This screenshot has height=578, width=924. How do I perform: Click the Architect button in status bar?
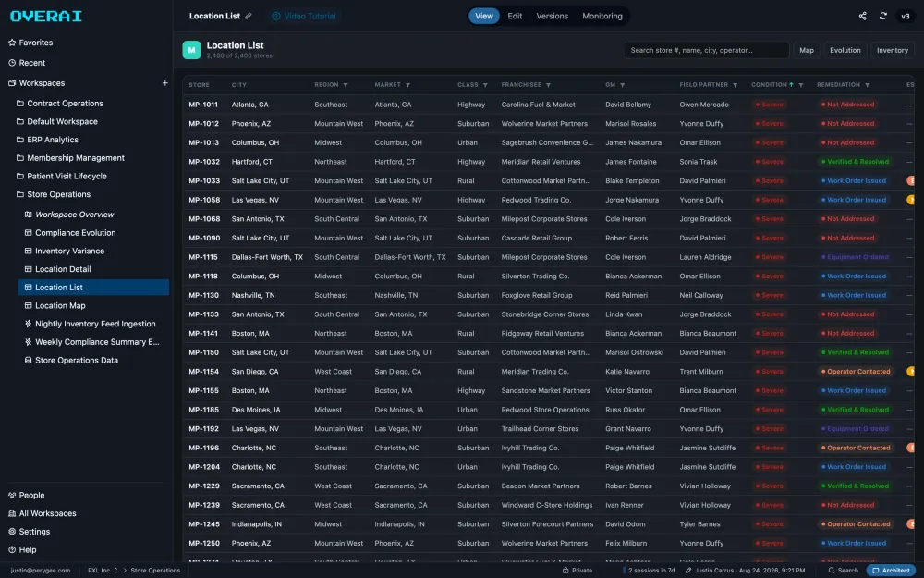click(x=891, y=571)
